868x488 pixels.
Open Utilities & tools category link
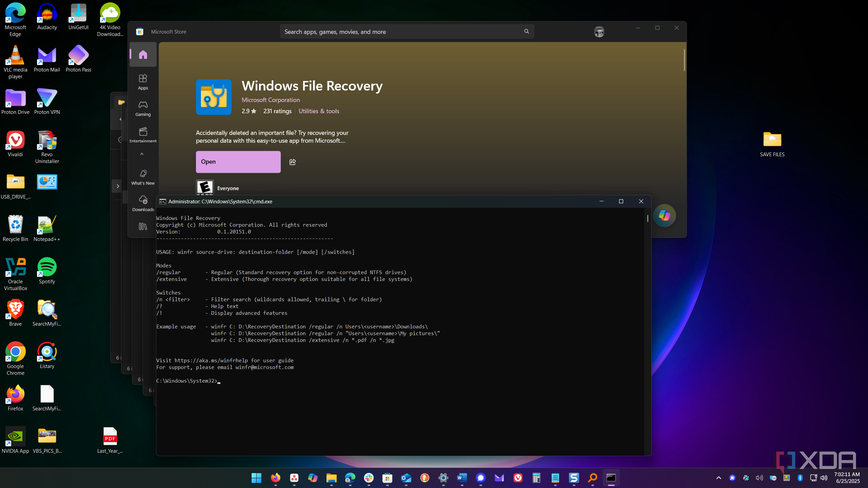[319, 111]
